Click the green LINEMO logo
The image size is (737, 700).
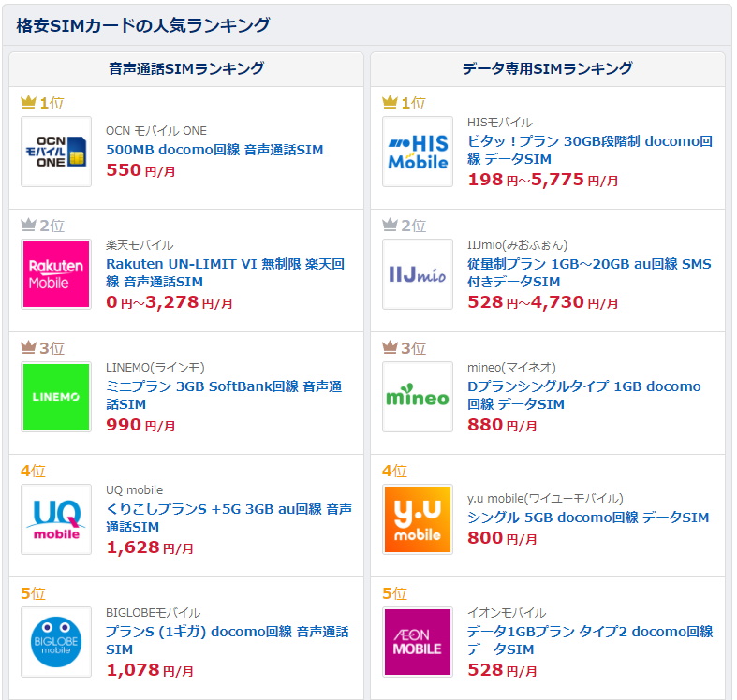tap(56, 397)
